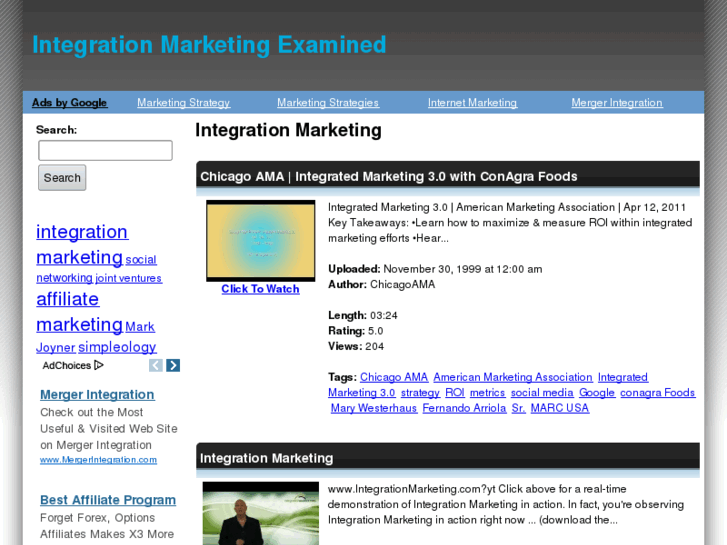
Task: Open the Chicago AMA tag
Action: click(x=394, y=378)
